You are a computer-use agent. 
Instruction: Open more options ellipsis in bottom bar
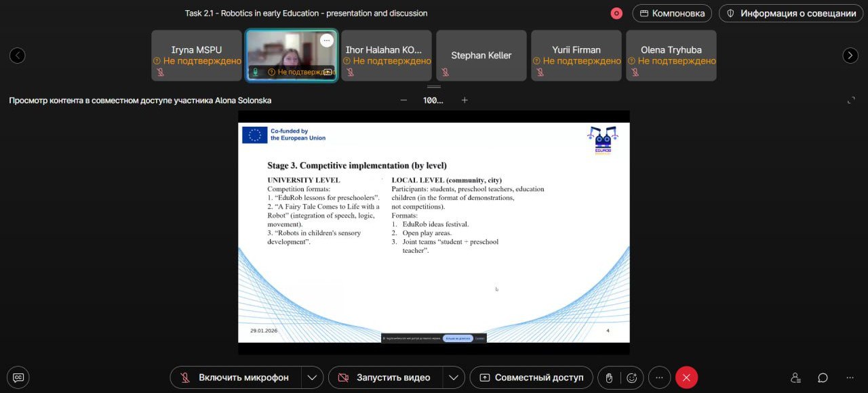659,377
